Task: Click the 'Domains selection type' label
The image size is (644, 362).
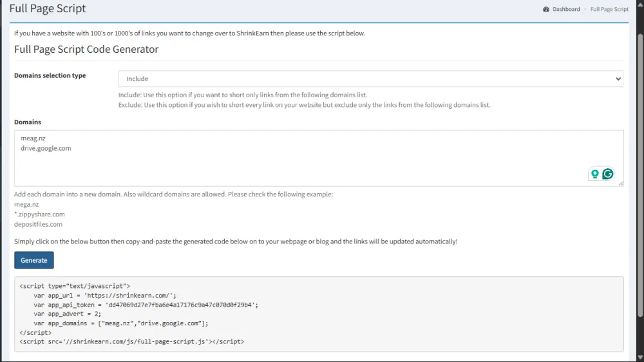Action: (x=50, y=75)
